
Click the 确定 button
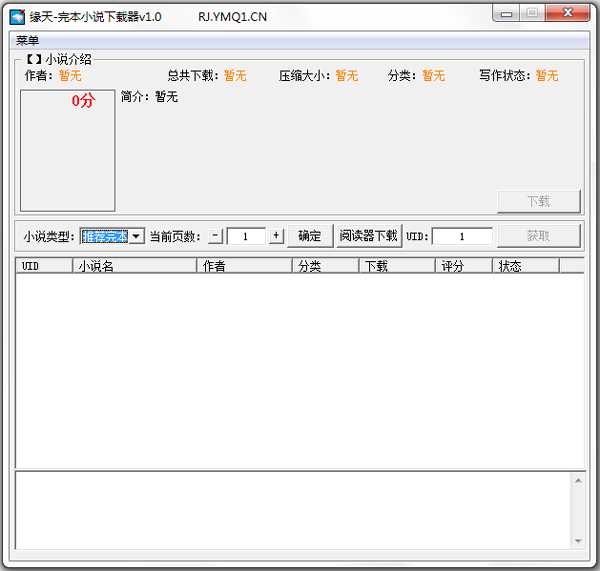point(310,236)
